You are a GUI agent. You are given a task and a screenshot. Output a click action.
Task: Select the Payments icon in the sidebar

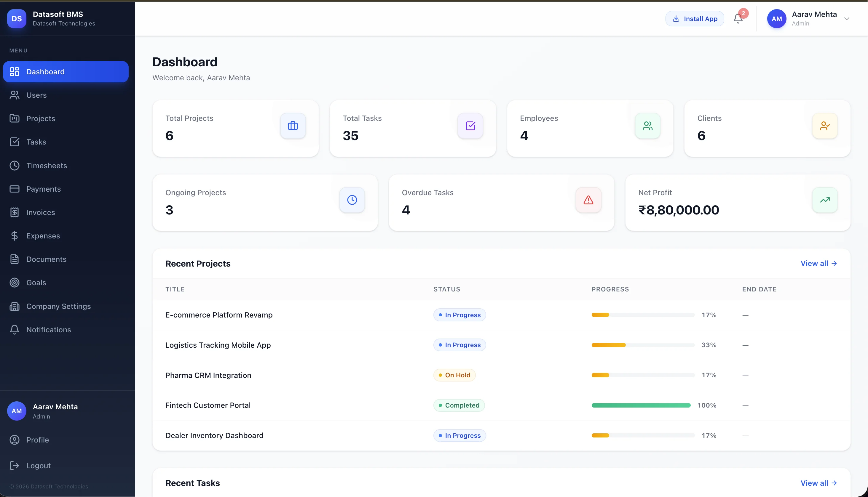[15, 188]
